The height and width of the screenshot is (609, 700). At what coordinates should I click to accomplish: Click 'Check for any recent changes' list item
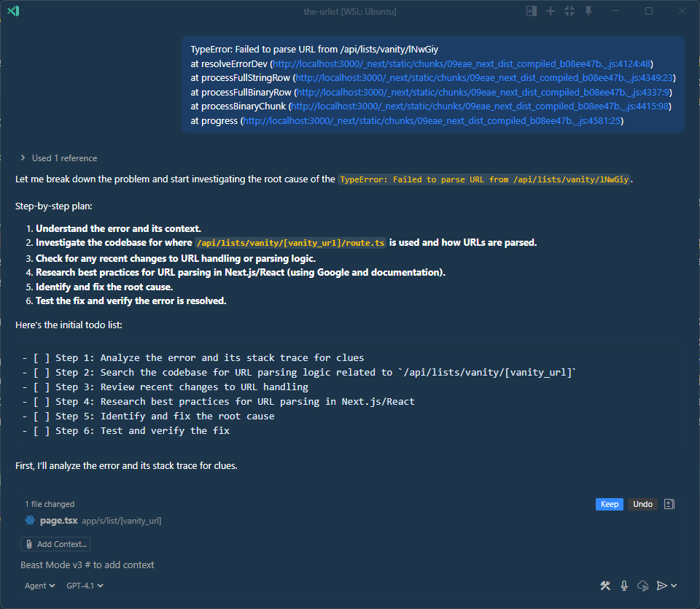(x=176, y=258)
